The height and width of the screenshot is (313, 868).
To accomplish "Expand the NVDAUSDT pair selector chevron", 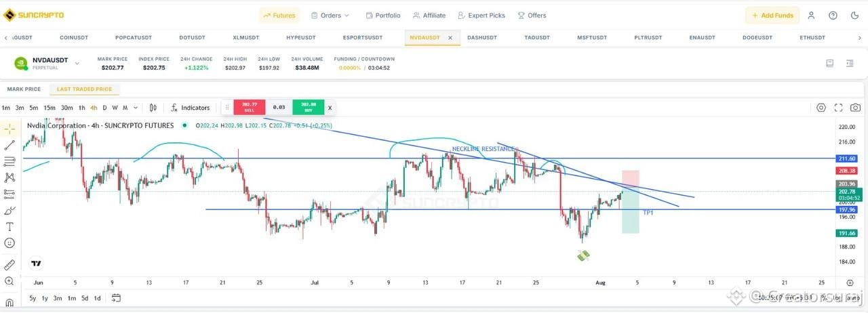I will click(77, 64).
